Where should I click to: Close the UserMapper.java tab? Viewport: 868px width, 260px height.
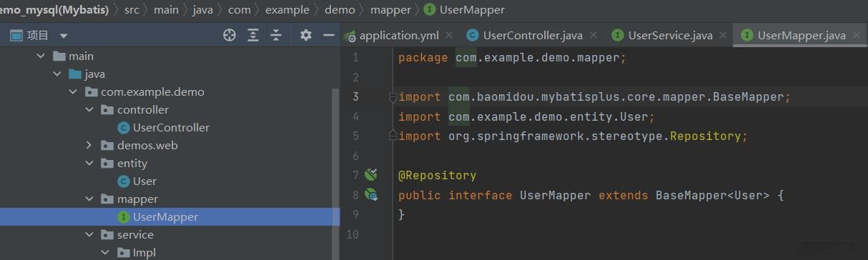point(857,35)
